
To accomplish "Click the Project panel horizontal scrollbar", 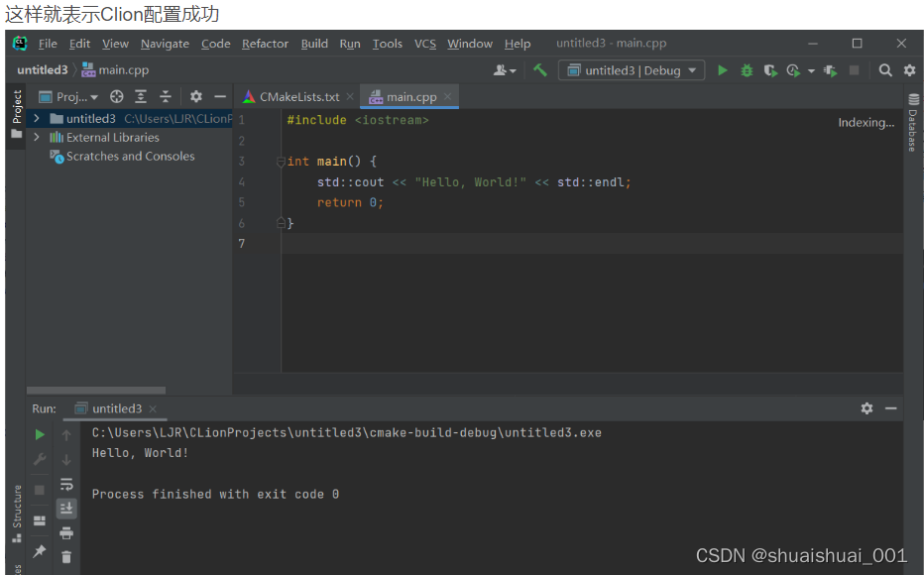I will coord(96,390).
